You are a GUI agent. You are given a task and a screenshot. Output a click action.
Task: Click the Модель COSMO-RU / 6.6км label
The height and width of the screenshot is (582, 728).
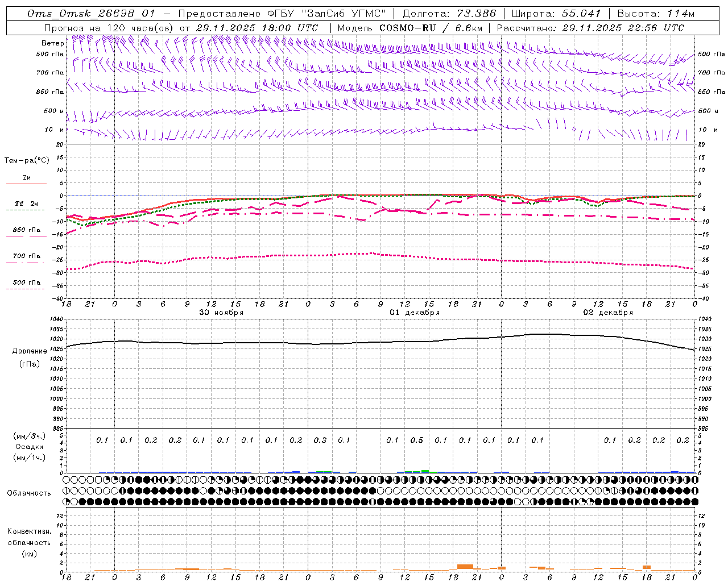click(410, 28)
